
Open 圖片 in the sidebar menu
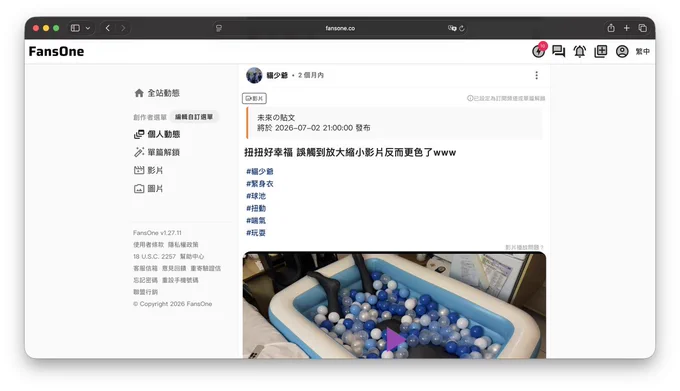pyautogui.click(x=155, y=189)
